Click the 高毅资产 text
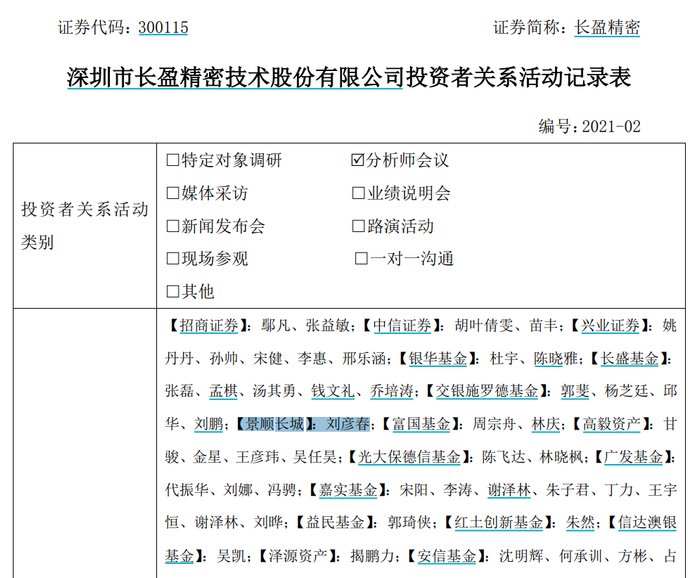The height and width of the screenshot is (578, 700). point(612,424)
